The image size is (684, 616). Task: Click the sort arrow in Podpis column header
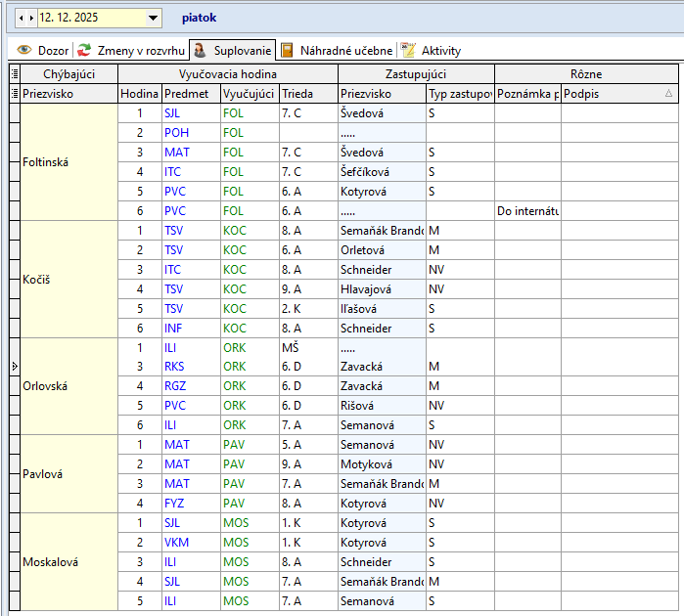668,93
